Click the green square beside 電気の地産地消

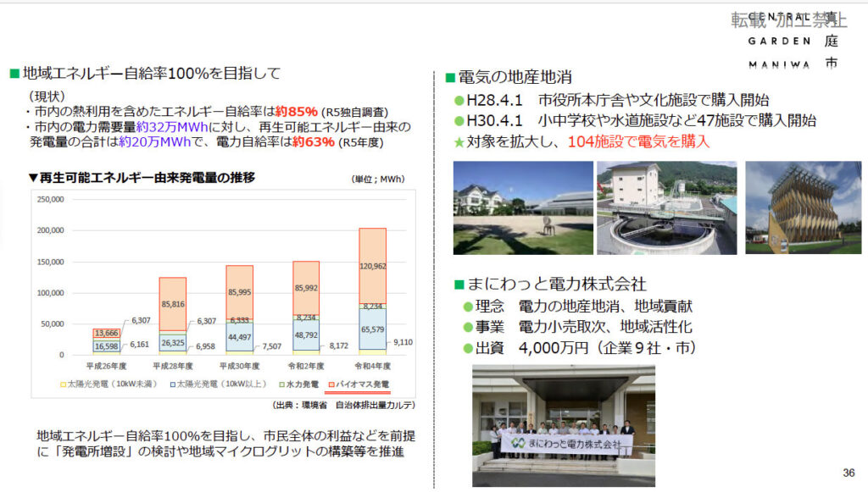point(450,78)
